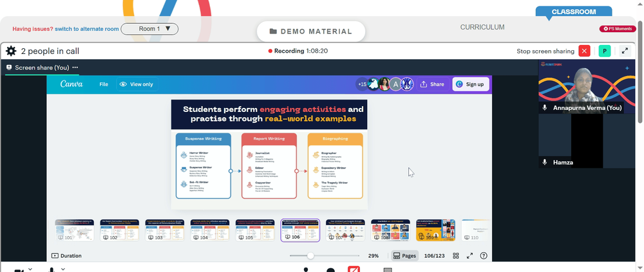Image resolution: width=644 pixels, height=272 pixels.
Task: Click switch to alternate room link
Action: (x=87, y=29)
